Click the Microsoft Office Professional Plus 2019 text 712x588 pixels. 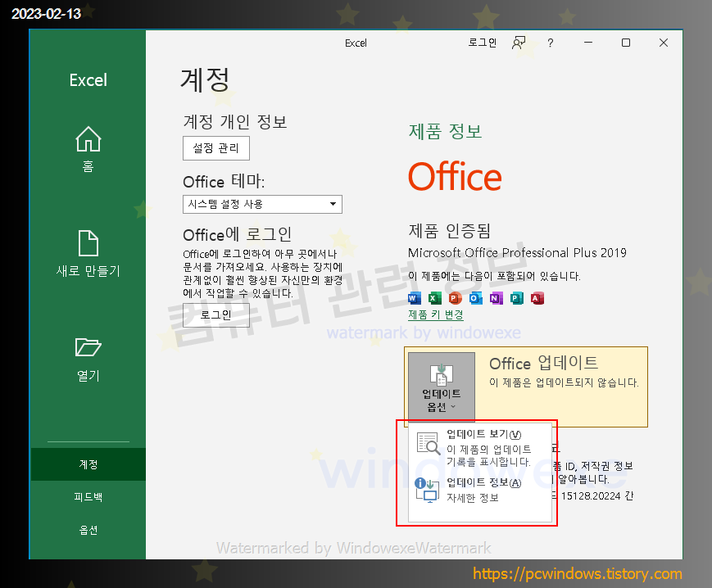517,253
